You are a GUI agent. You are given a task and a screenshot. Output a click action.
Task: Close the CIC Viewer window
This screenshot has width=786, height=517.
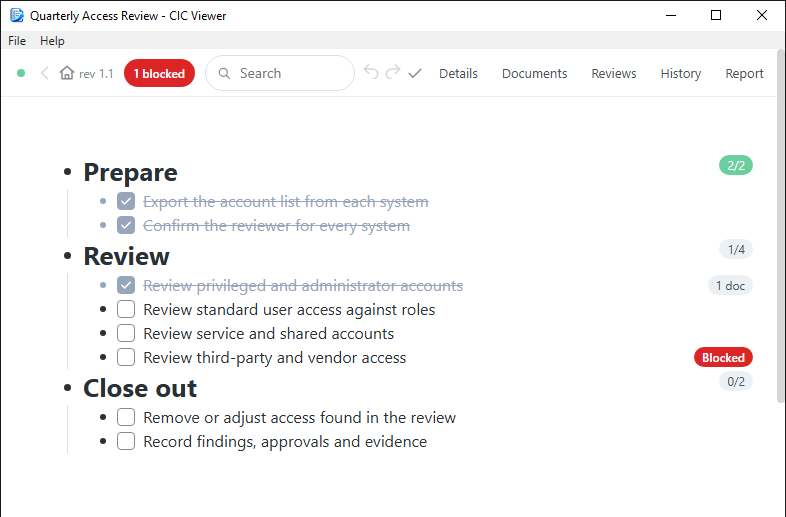click(761, 15)
